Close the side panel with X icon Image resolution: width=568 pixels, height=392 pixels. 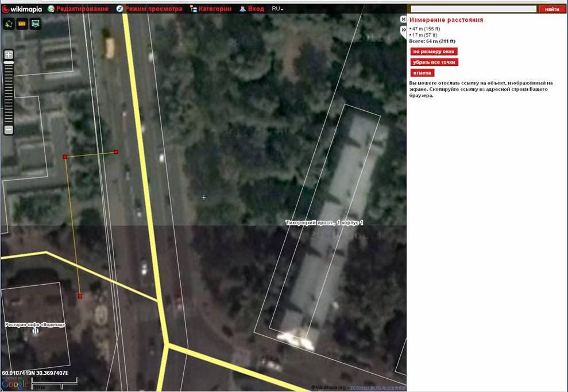click(x=403, y=19)
